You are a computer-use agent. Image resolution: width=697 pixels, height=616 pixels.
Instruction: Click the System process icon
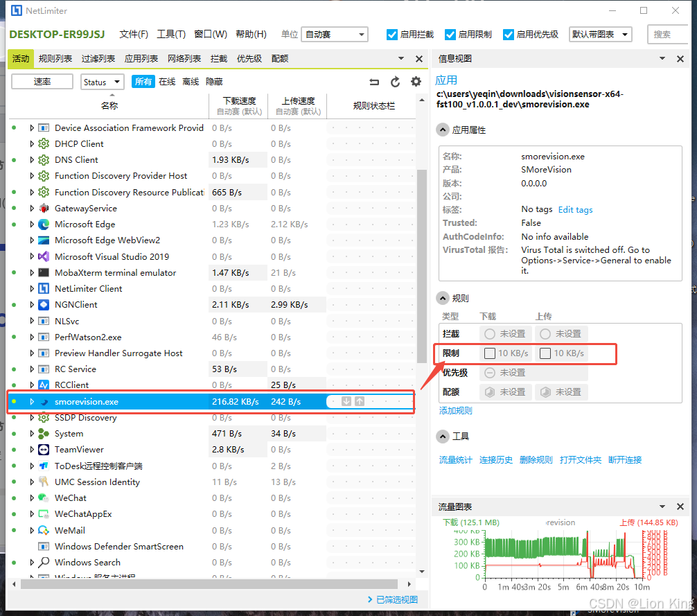click(44, 434)
